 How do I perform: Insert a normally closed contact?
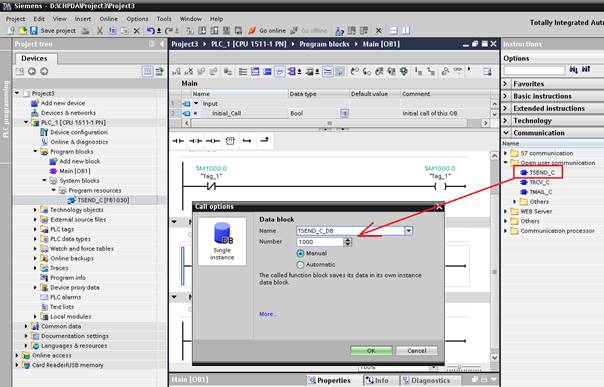pos(195,141)
